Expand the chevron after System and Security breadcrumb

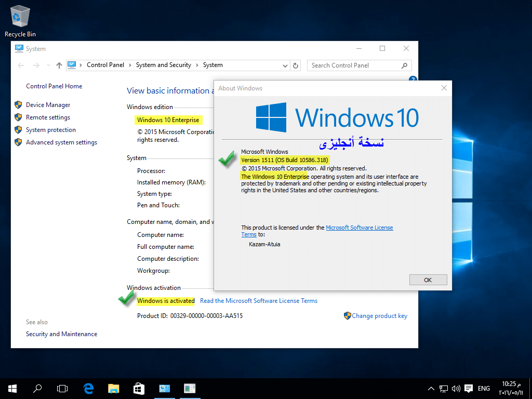pyautogui.click(x=197, y=65)
